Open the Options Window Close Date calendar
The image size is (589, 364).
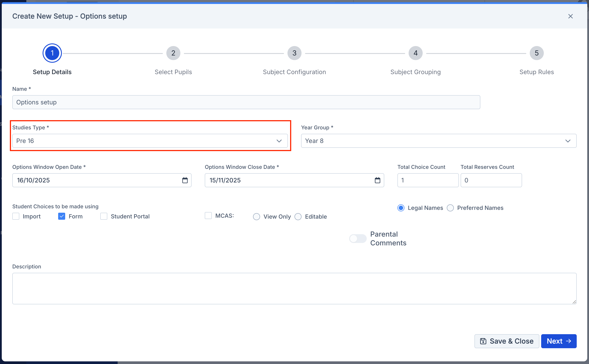[377, 180]
